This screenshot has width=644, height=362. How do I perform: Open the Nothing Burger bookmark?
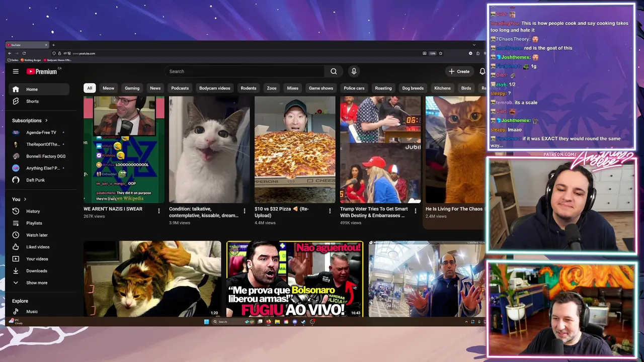(31, 60)
